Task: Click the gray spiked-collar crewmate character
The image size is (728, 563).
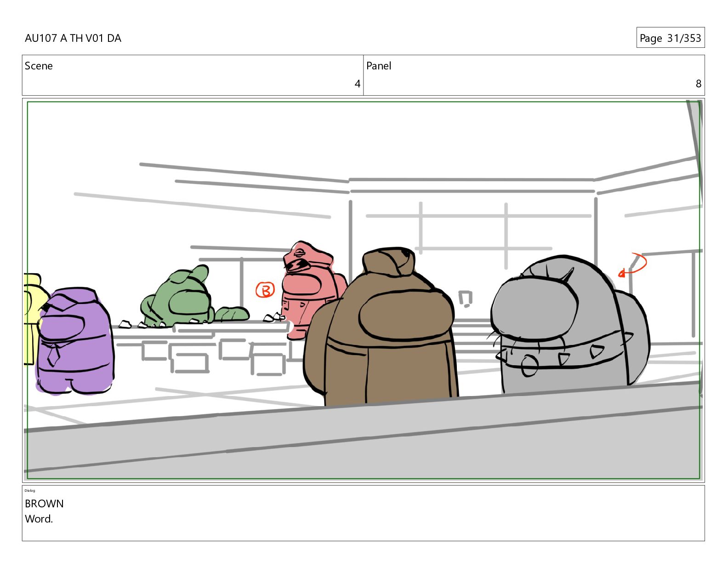Action: pos(570,326)
